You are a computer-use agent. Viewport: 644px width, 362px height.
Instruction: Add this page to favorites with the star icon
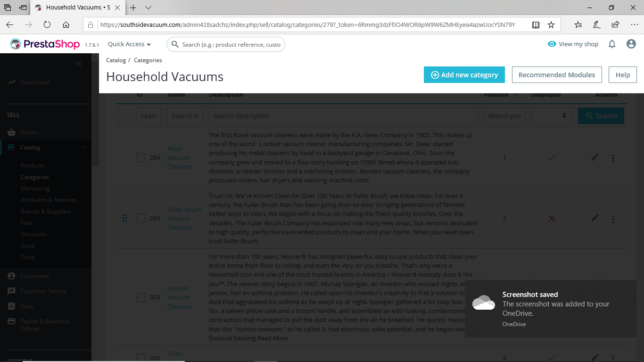(551, 25)
